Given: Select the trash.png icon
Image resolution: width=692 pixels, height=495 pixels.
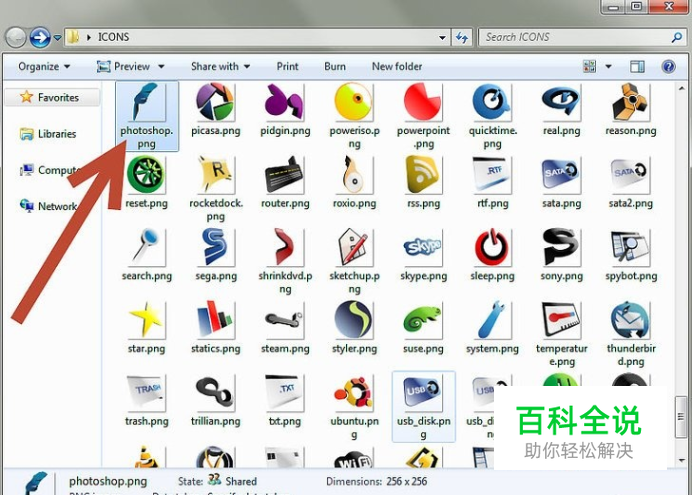Looking at the screenshot, I should tap(146, 393).
